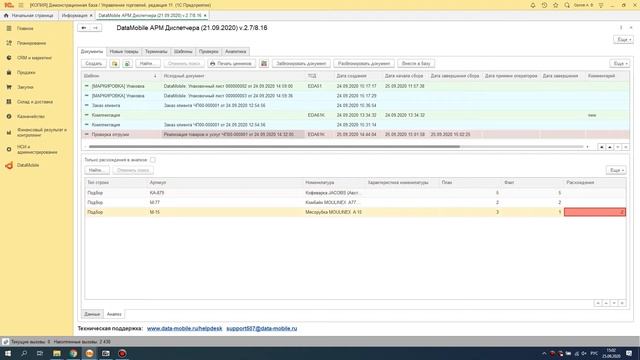Click red Расхождения cell in M-15 row
Image resolution: width=640 pixels, height=360 pixels.
coord(595,212)
